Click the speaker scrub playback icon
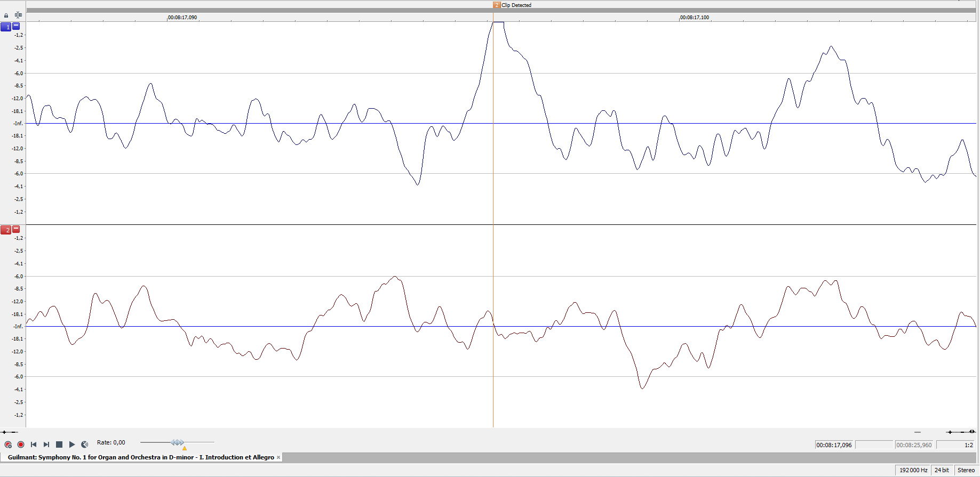Image resolution: width=980 pixels, height=477 pixels. click(84, 444)
